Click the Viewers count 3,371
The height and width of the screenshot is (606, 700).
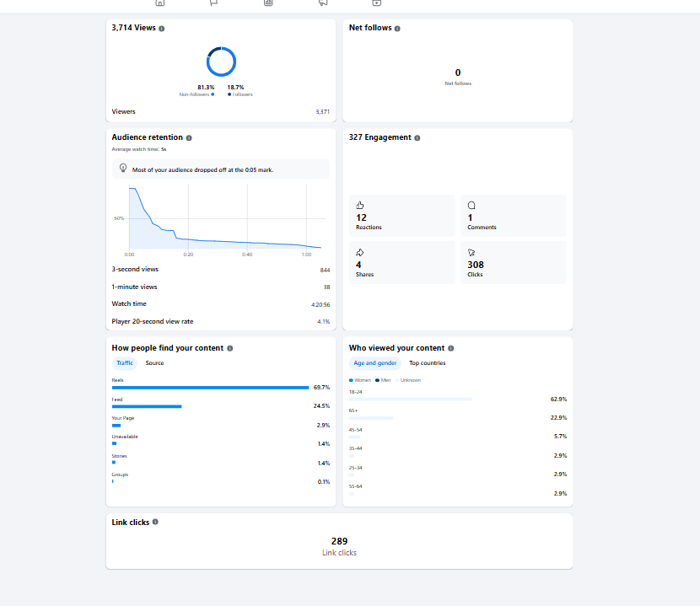point(322,112)
